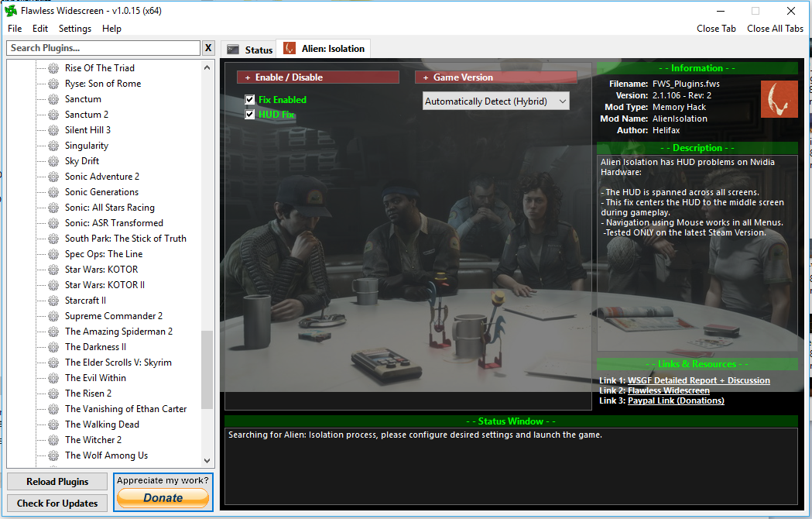812x519 pixels.
Task: Select The Wolf Among Us plugin
Action: pos(106,455)
